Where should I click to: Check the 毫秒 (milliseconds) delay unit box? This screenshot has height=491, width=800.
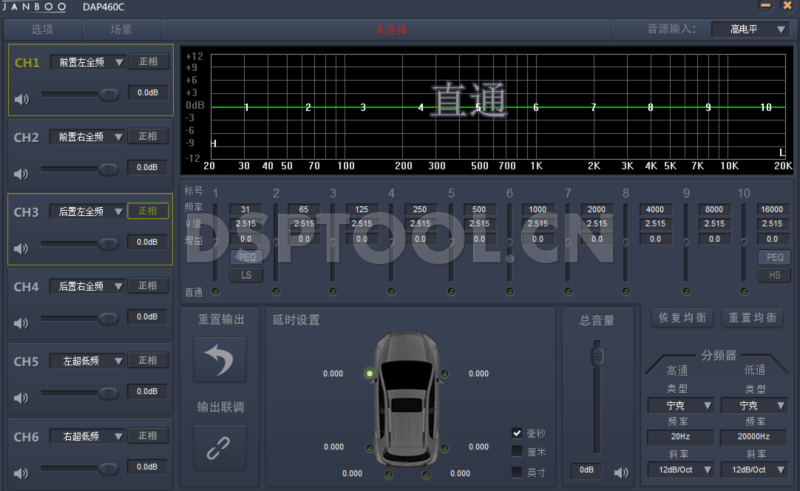(517, 433)
